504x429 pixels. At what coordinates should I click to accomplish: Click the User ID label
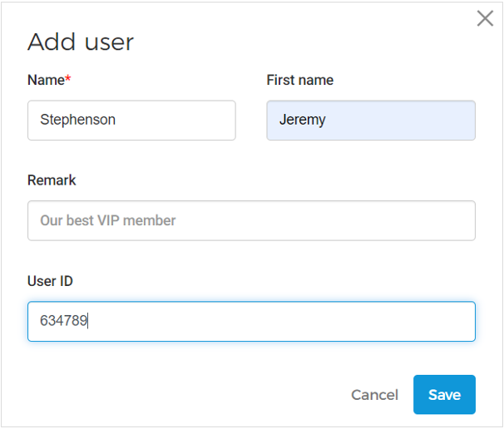pyautogui.click(x=50, y=281)
